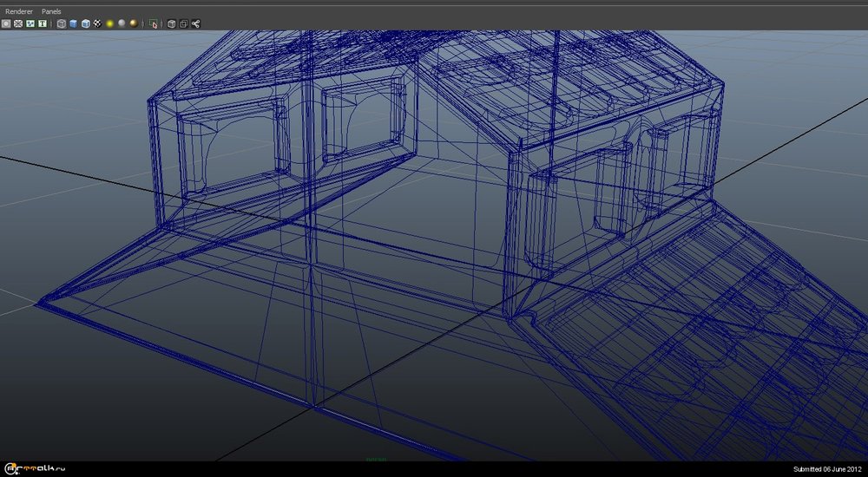This screenshot has width=868, height=477.
Task: Open the Renderer menu
Action: 19,11
